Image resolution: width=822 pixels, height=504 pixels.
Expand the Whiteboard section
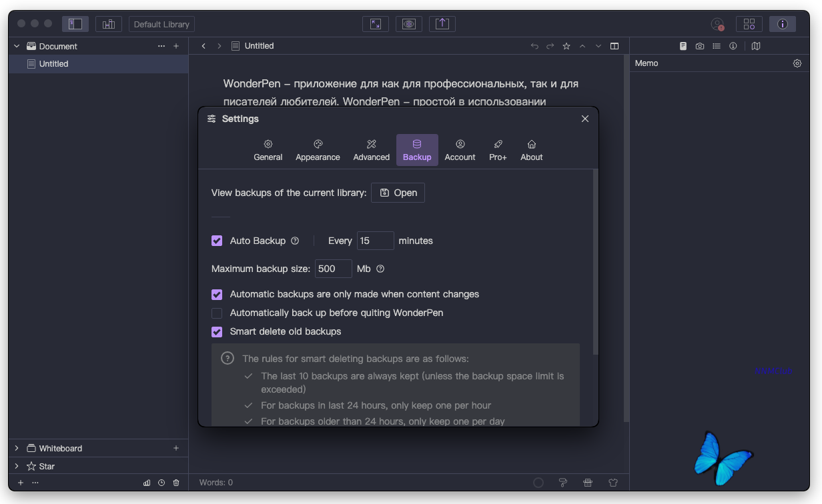17,448
